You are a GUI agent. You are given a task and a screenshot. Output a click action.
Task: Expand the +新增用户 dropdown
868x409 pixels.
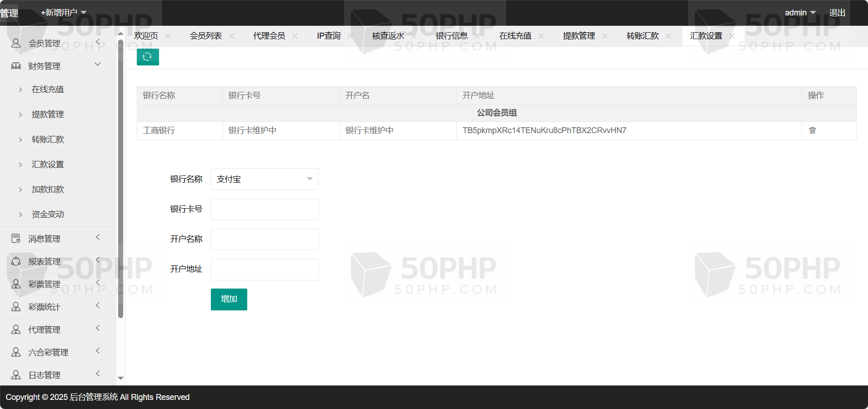tap(64, 13)
